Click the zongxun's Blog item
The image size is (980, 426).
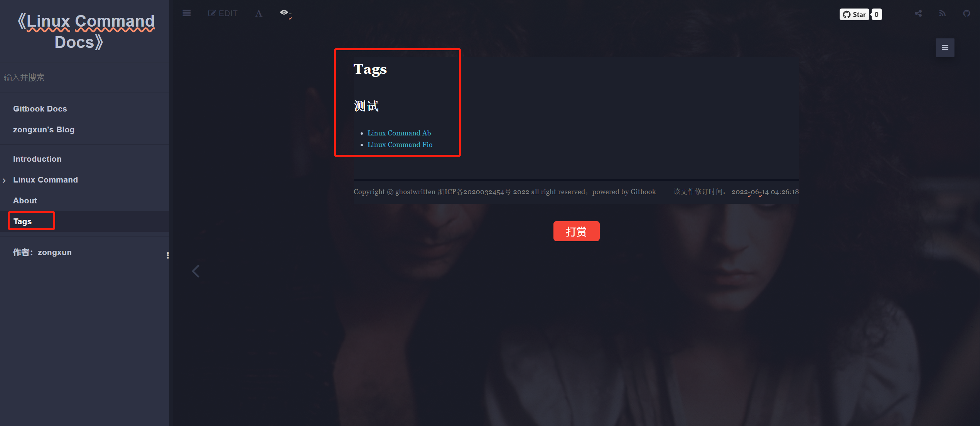(x=44, y=130)
